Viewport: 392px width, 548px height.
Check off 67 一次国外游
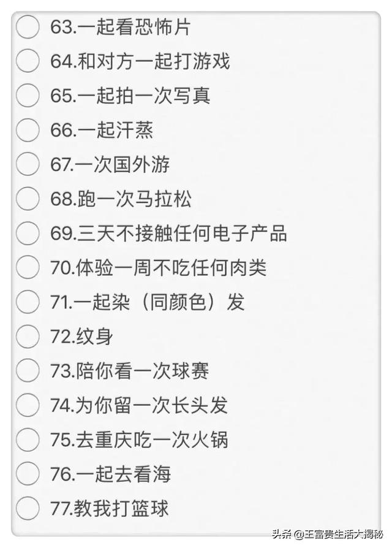pos(28,164)
